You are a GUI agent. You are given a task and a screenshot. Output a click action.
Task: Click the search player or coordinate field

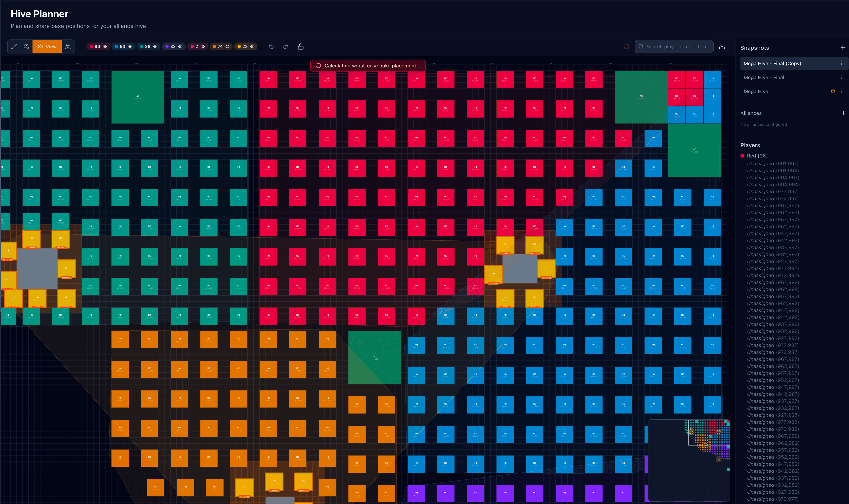pyautogui.click(x=674, y=47)
